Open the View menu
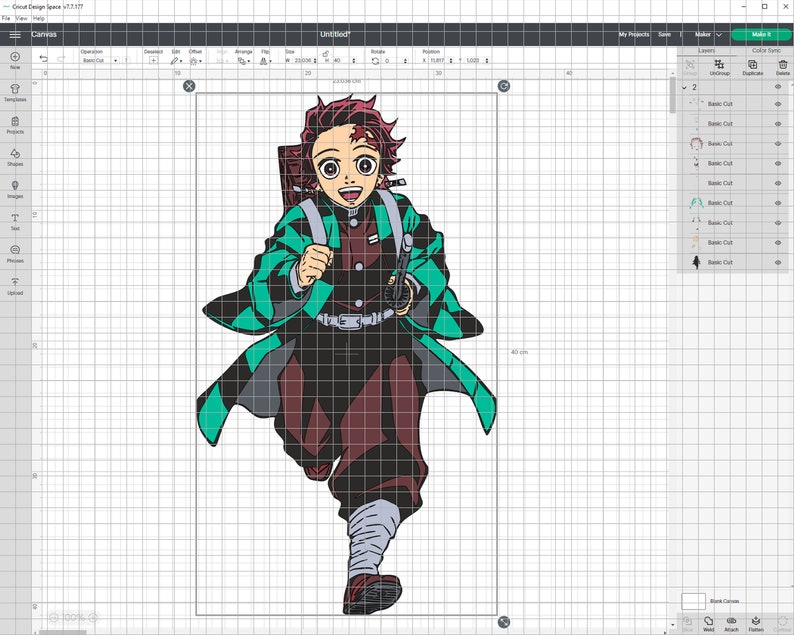Viewport: 794px width, 635px height. point(21,18)
